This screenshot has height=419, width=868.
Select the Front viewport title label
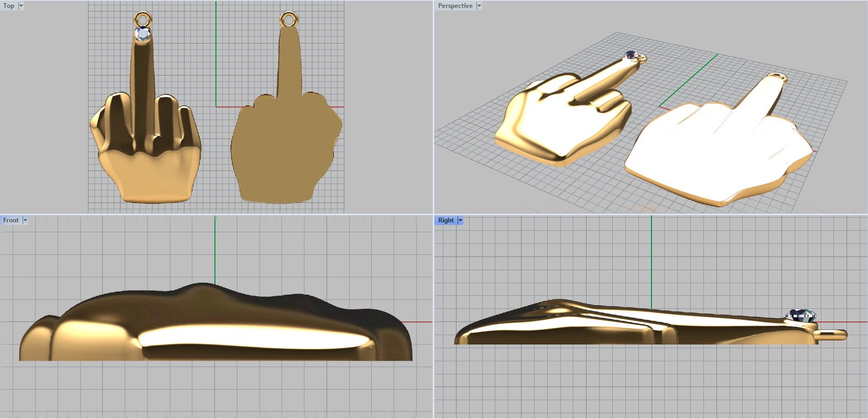(11, 220)
